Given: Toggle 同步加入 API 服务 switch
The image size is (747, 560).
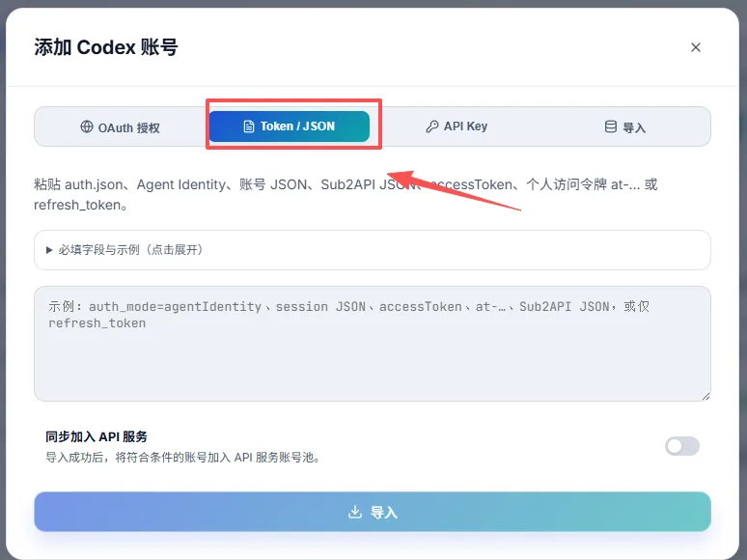Looking at the screenshot, I should [682, 446].
